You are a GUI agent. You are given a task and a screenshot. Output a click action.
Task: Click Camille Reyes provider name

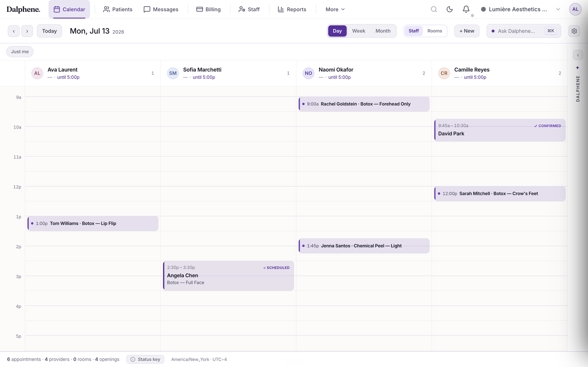click(x=472, y=69)
